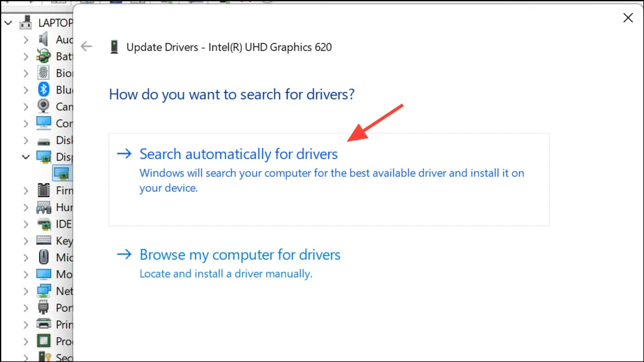Select the "LAPTOP" root label text

55,23
